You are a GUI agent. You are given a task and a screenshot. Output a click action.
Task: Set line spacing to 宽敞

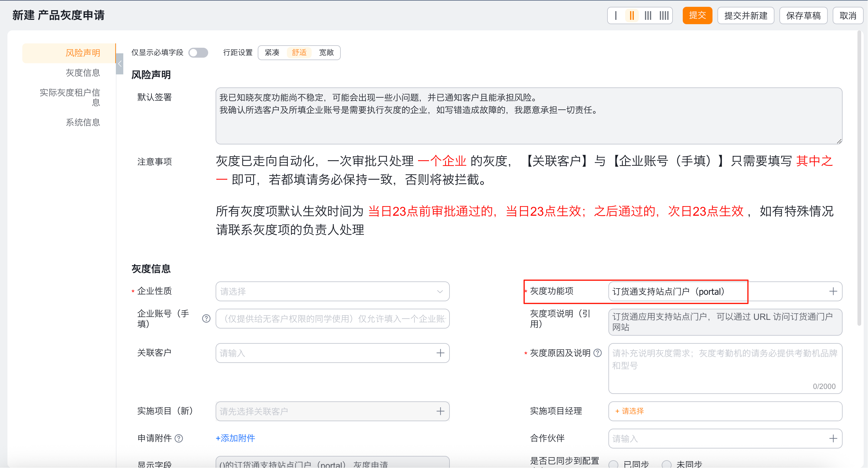[x=326, y=53]
